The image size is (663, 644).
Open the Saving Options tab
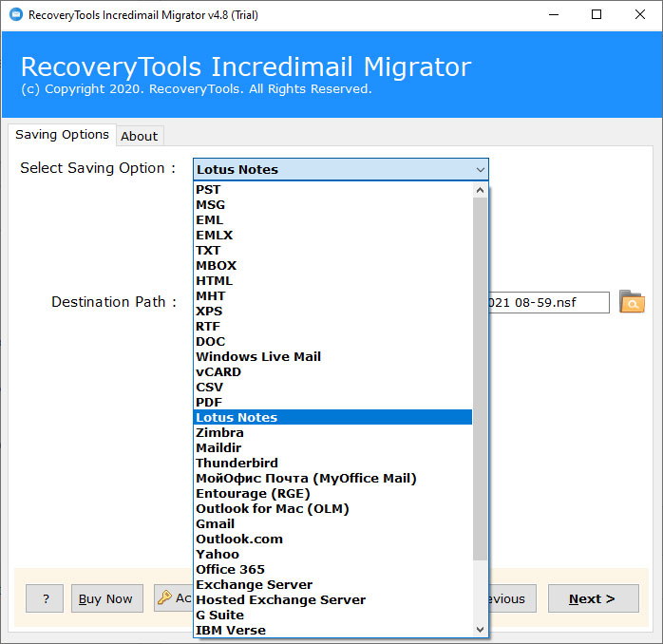pos(62,135)
